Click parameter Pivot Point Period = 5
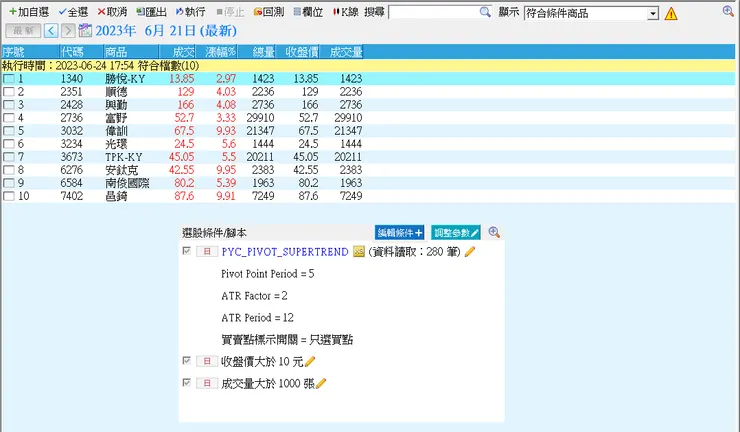Viewport: 740px width, 432px height. (268, 274)
